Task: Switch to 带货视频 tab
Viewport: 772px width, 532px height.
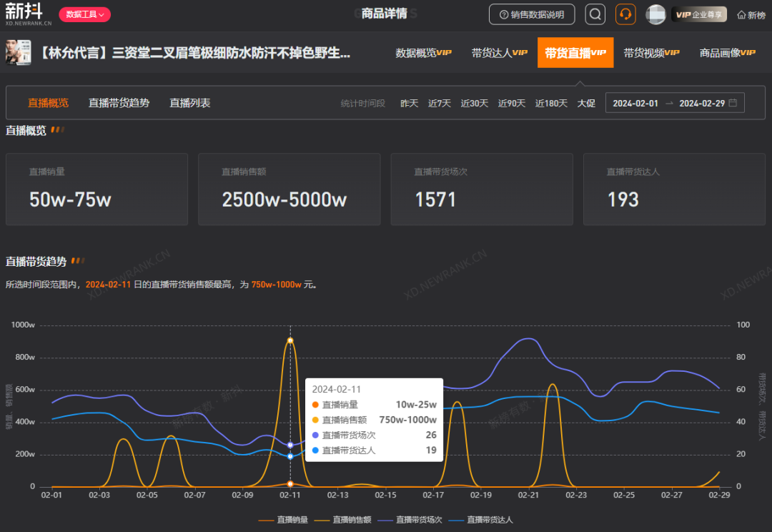Action: (651, 53)
